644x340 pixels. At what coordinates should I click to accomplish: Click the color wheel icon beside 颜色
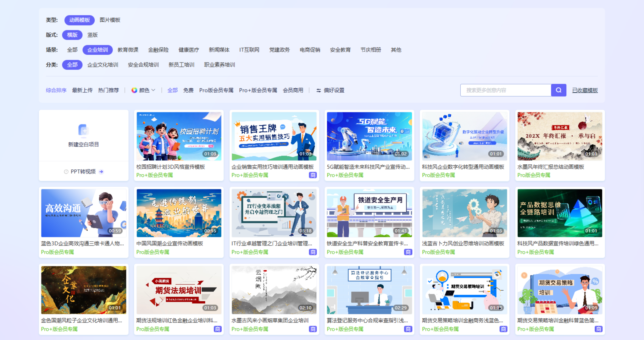coord(134,90)
